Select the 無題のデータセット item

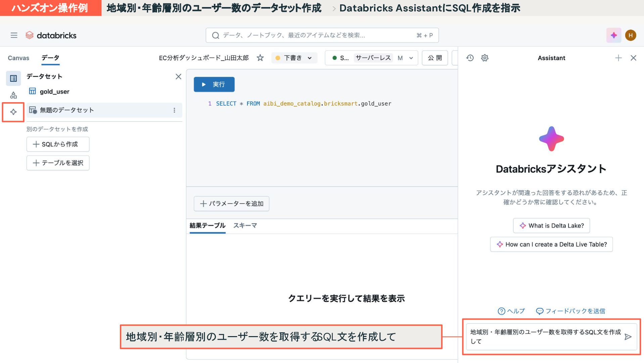click(104, 110)
